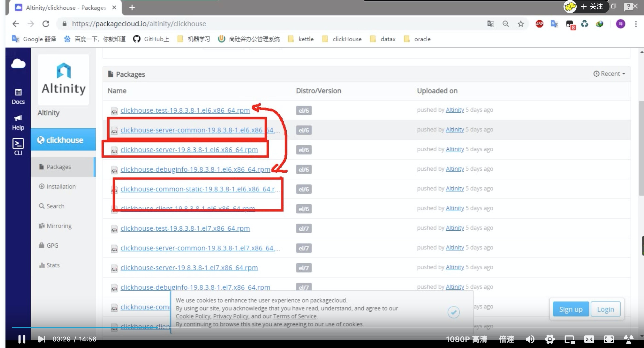Open clickhouse-test el7 rpm link
The width and height of the screenshot is (644, 348).
(185, 228)
